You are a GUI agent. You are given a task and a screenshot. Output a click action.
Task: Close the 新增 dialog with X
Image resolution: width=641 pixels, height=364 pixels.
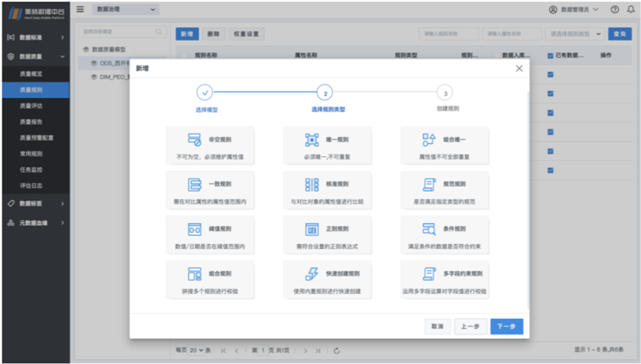point(519,69)
